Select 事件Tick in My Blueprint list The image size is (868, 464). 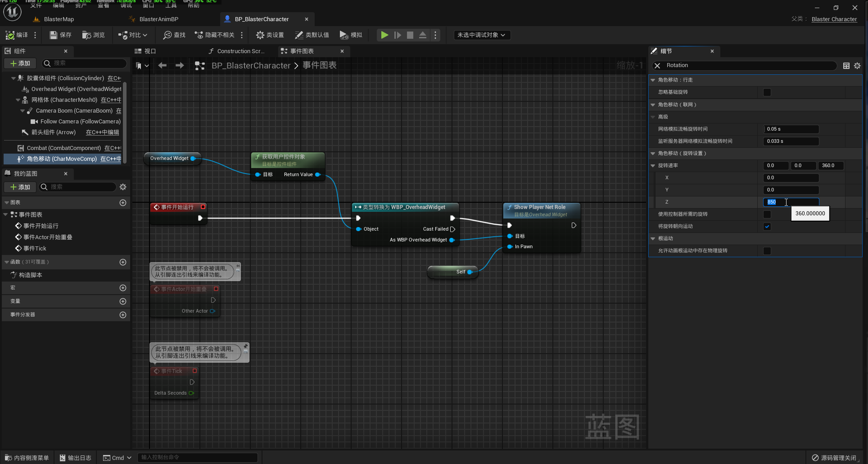(x=35, y=249)
